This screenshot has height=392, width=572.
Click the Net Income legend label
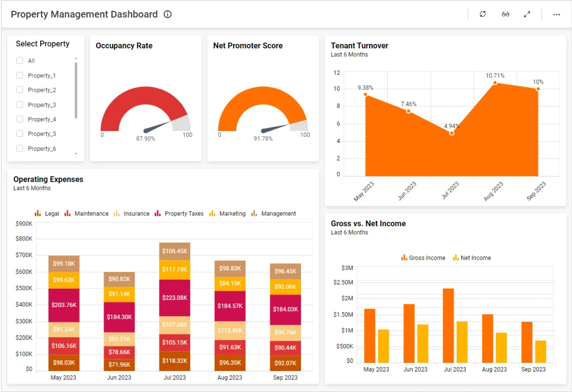476,258
